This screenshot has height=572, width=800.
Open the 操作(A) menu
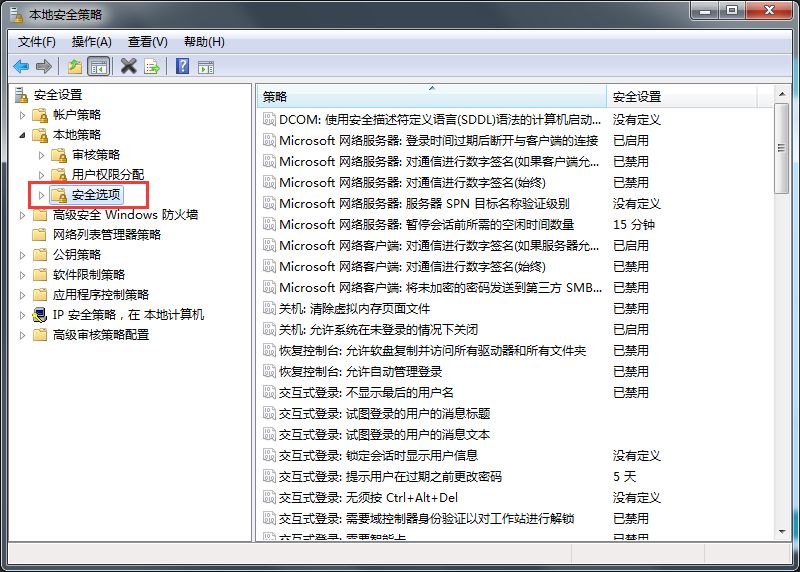(92, 42)
